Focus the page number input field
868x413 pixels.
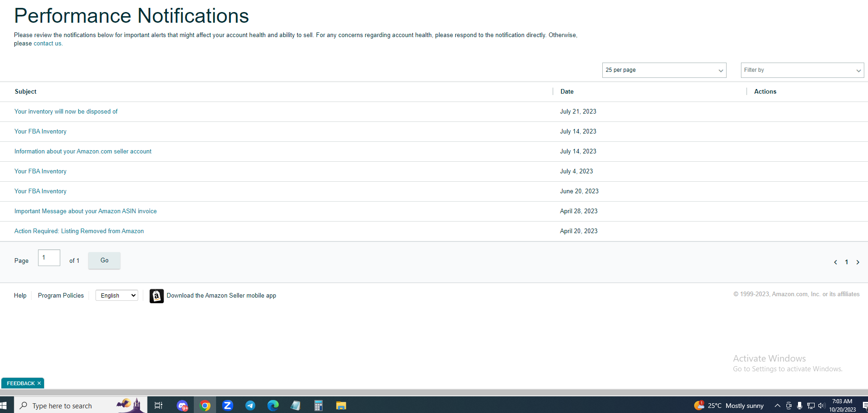49,258
